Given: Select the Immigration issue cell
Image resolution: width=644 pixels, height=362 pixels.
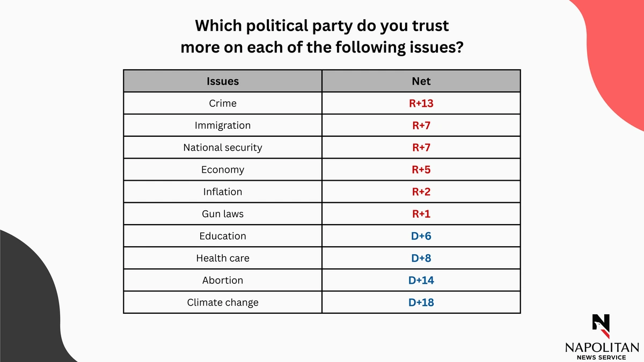Looking at the screenshot, I should coord(223,125).
